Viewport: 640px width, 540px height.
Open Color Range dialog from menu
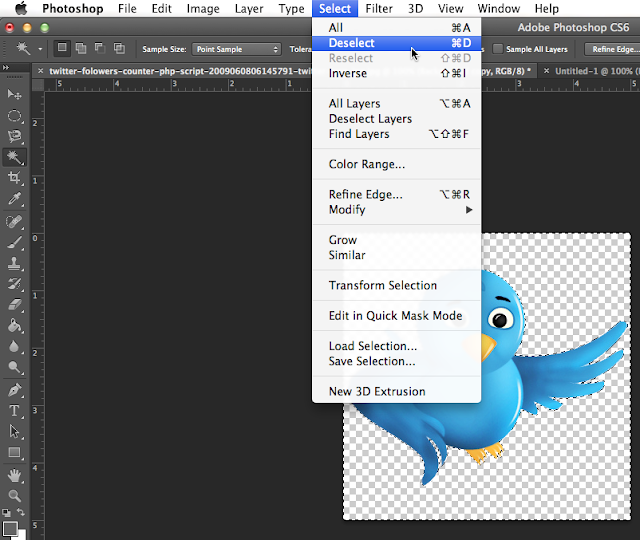coord(397,164)
